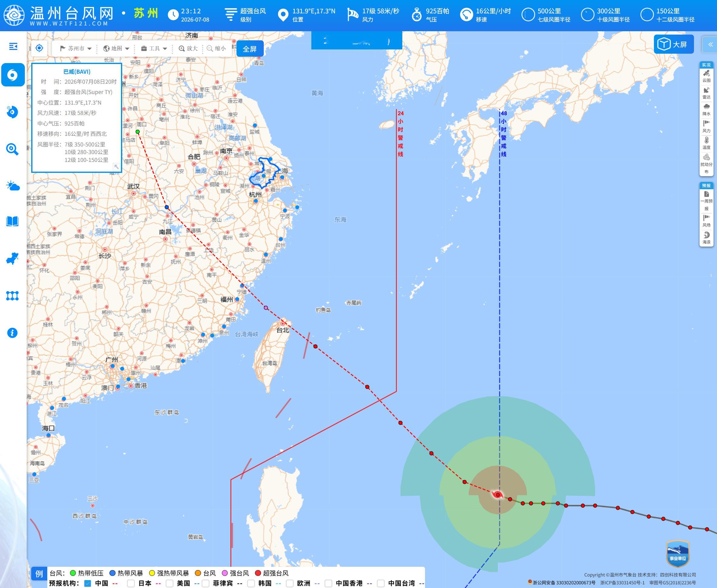Viewport: 717px width, 588px height.
Task: Show precipitation overlay (降水)
Action: coord(706,110)
